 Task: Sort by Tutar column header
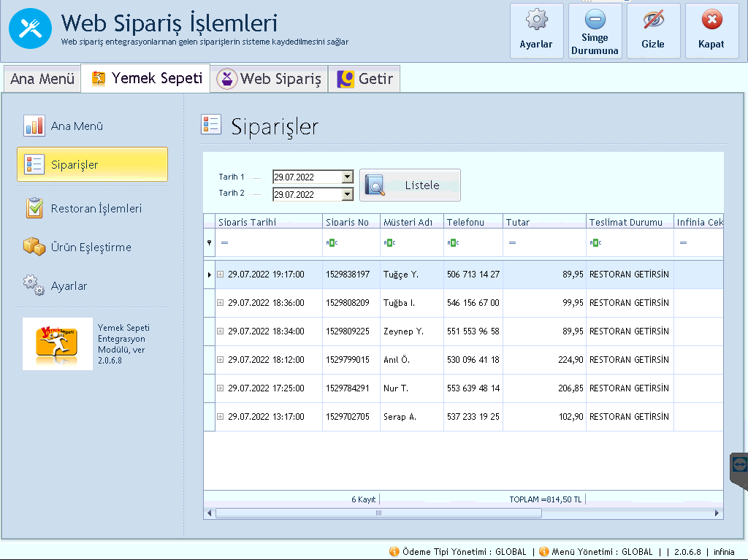pos(544,222)
